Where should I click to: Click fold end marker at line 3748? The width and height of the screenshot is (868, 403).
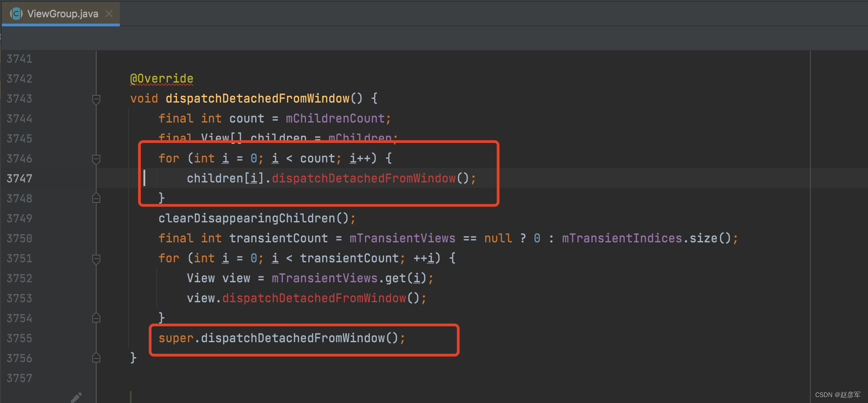coord(96,198)
